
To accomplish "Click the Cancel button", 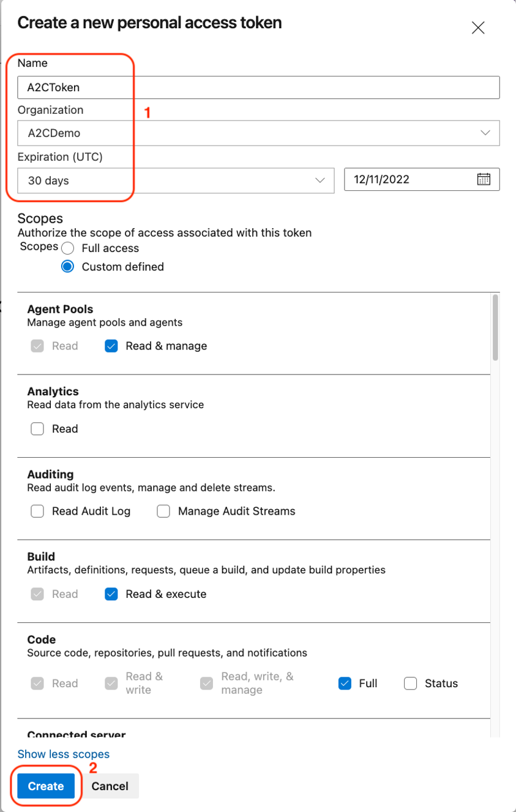I will coord(110,786).
